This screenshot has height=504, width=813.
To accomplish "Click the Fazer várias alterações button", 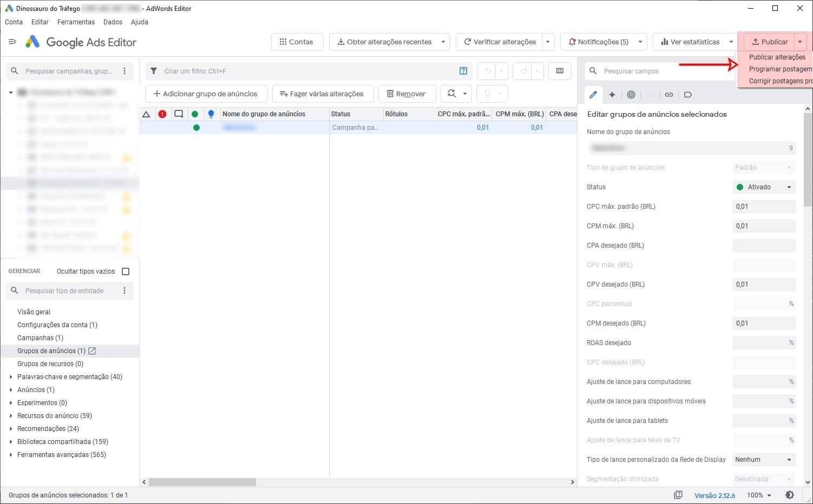I will [322, 94].
